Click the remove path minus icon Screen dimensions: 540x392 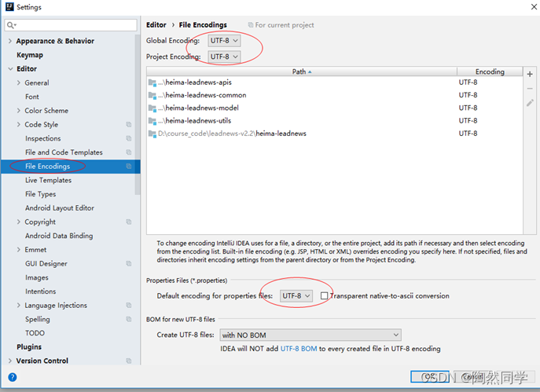coord(530,89)
